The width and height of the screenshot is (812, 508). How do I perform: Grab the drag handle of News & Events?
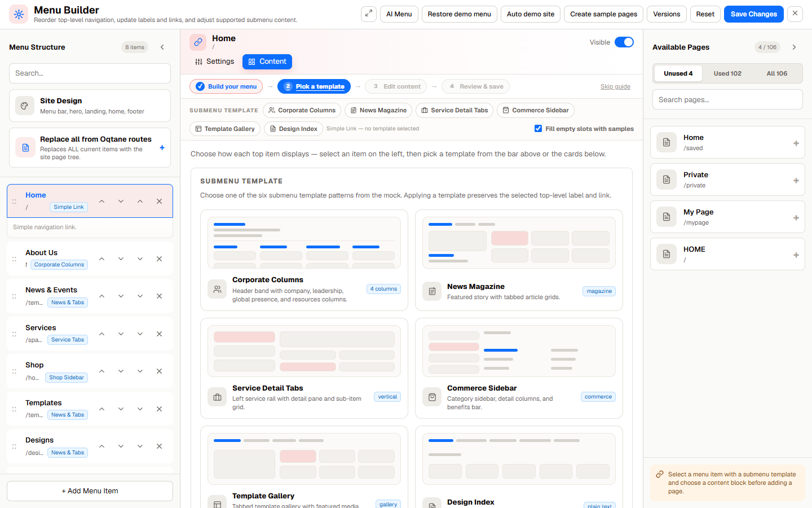(x=14, y=296)
